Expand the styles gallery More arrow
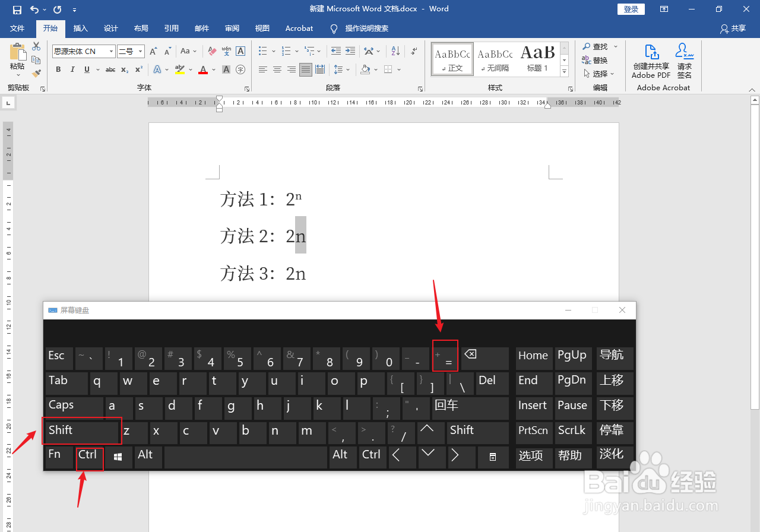Image resolution: width=760 pixels, height=532 pixels. coord(565,72)
